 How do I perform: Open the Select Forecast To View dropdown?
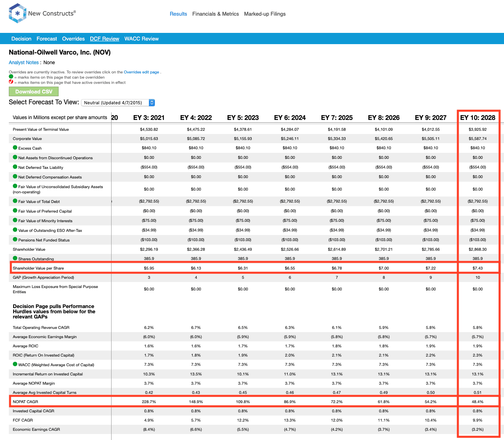click(x=118, y=103)
